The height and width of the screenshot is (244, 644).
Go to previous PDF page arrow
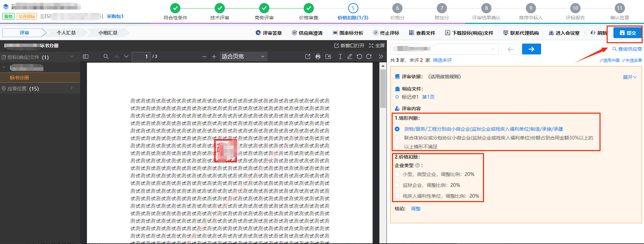117,56
